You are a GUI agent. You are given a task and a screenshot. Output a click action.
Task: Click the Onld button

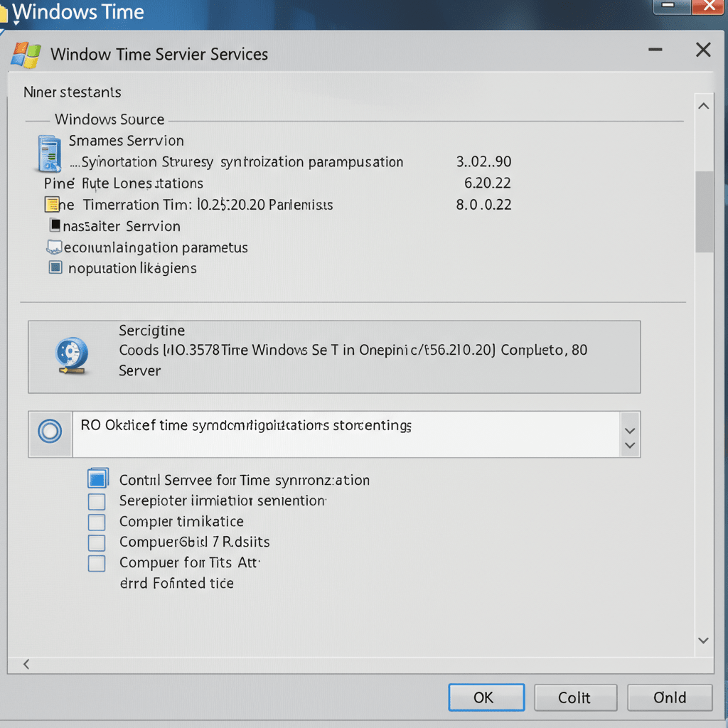coord(670,697)
